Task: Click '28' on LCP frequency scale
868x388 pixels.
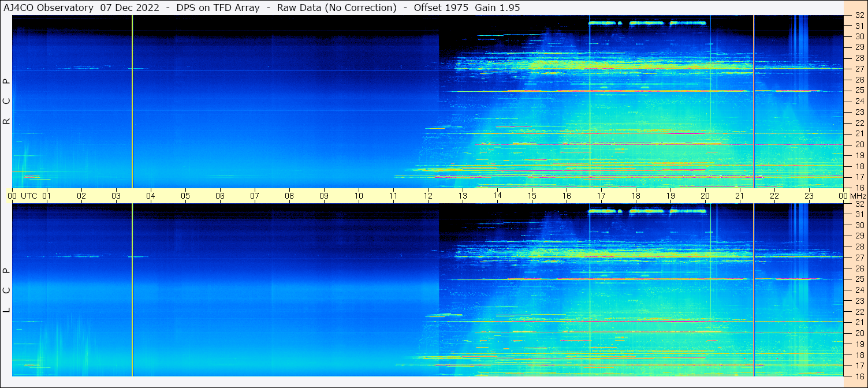Action: click(x=859, y=247)
